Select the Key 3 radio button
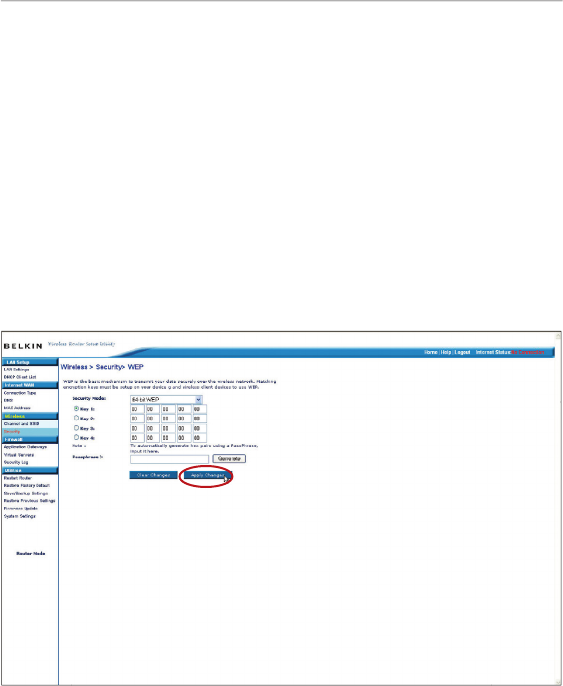Screen dimensions: 563x686 pos(77,428)
